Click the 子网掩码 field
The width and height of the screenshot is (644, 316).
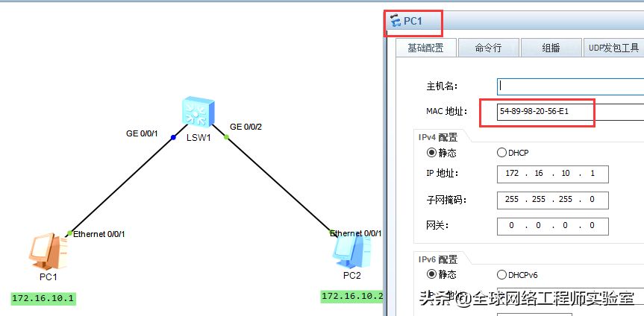click(552, 200)
